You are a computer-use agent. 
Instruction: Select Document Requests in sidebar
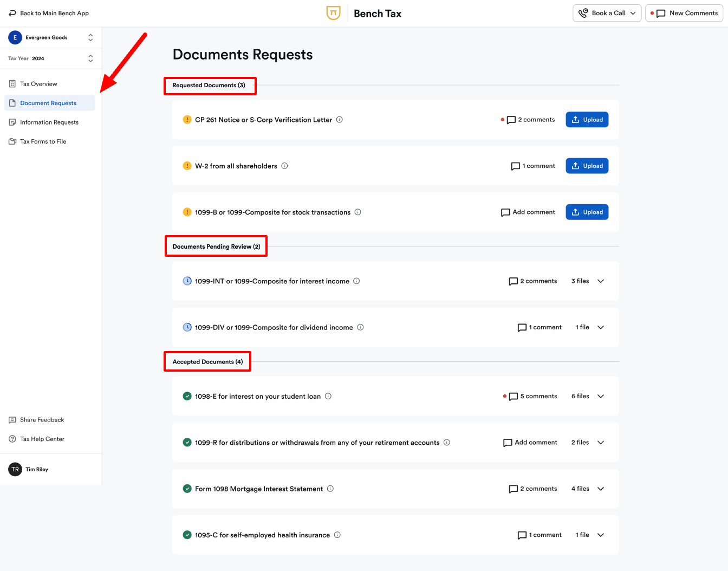pos(50,103)
